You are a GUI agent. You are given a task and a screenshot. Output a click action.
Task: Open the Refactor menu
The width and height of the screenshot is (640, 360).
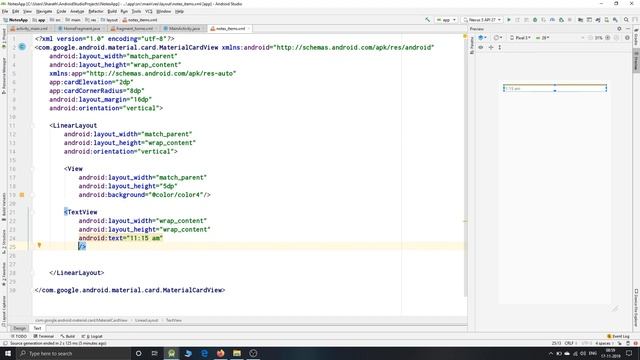[96, 11]
